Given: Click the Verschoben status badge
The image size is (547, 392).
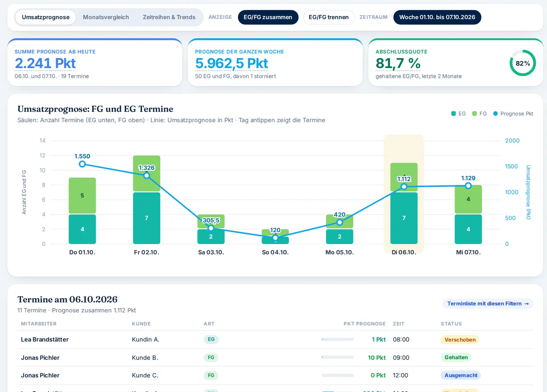Looking at the screenshot, I should [x=460, y=340].
